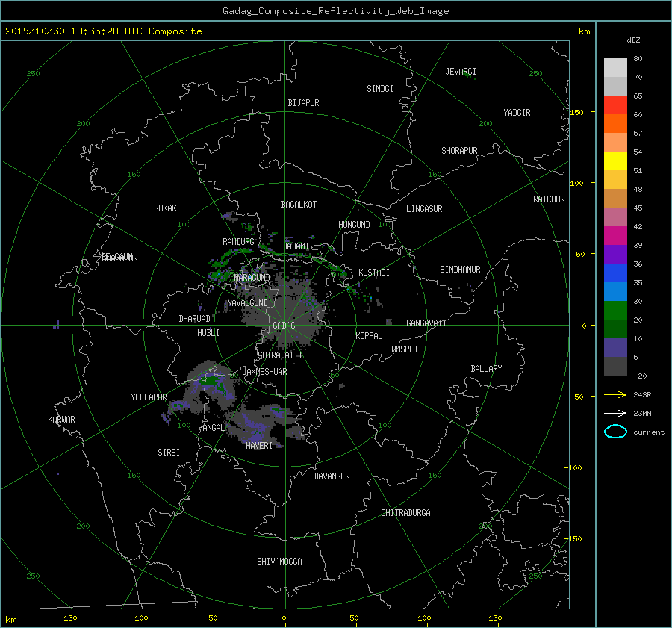Image resolution: width=672 pixels, height=628 pixels.
Task: Click the 'RAMDURG' city label
Action: coord(238,242)
